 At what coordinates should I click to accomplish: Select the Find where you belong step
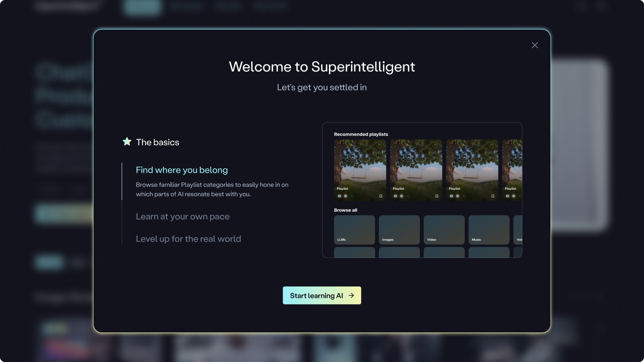click(x=182, y=170)
